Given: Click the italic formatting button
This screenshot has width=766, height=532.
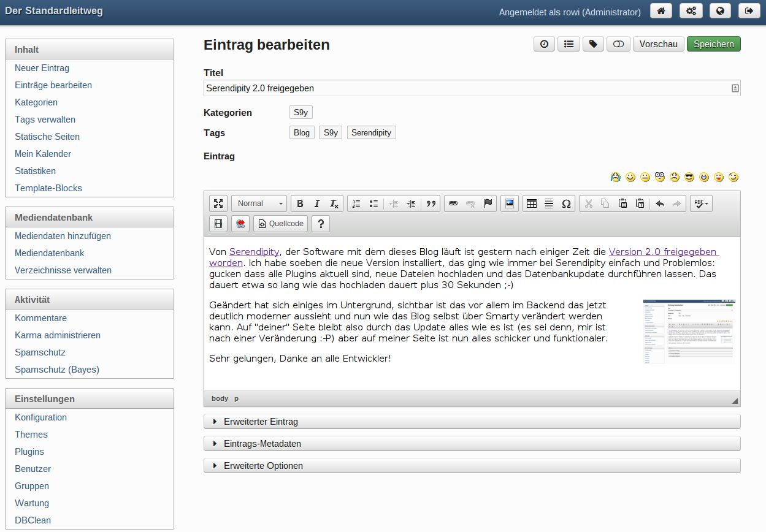Looking at the screenshot, I should tap(317, 204).
